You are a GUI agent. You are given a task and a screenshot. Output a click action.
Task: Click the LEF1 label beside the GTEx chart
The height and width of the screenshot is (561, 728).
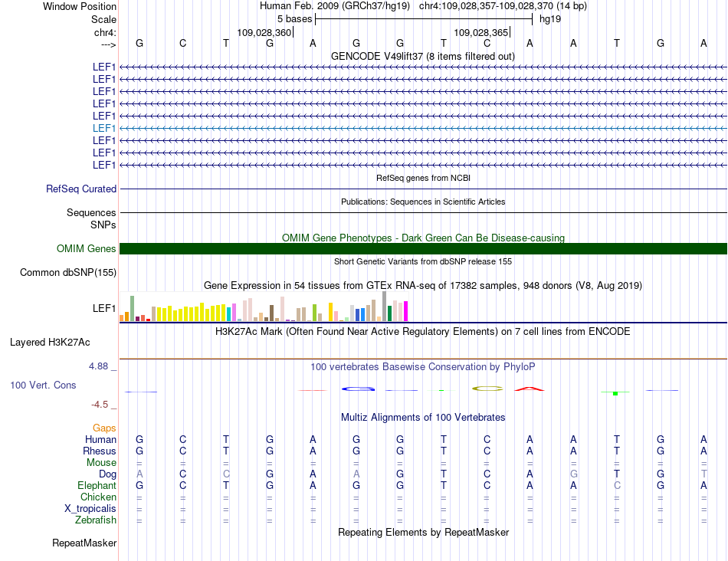click(x=104, y=308)
